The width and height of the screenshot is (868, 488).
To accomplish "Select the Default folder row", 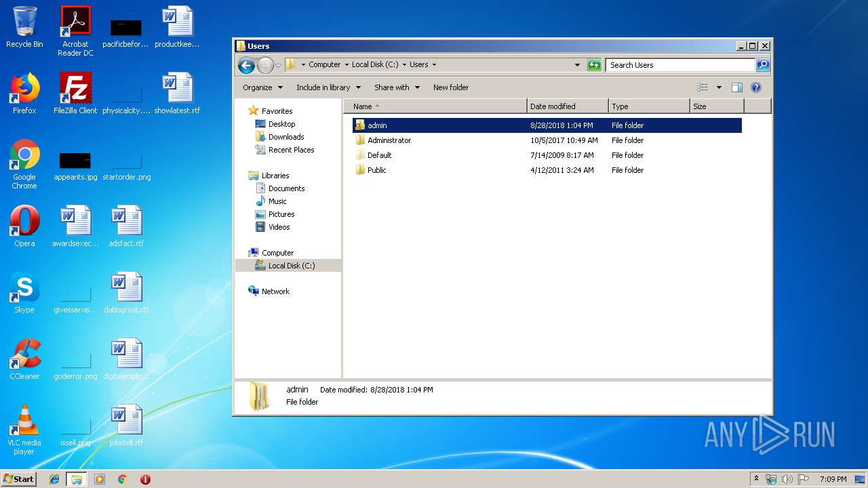I will click(547, 155).
